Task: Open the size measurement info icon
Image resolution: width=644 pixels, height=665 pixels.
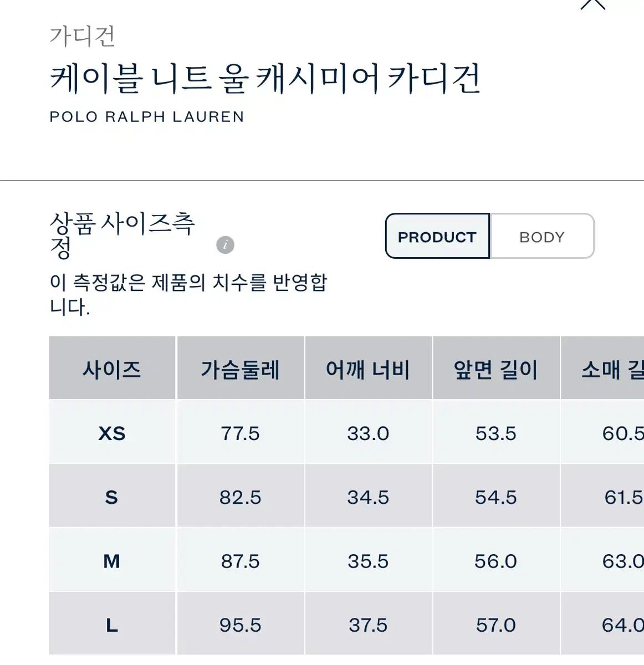Action: click(x=225, y=244)
